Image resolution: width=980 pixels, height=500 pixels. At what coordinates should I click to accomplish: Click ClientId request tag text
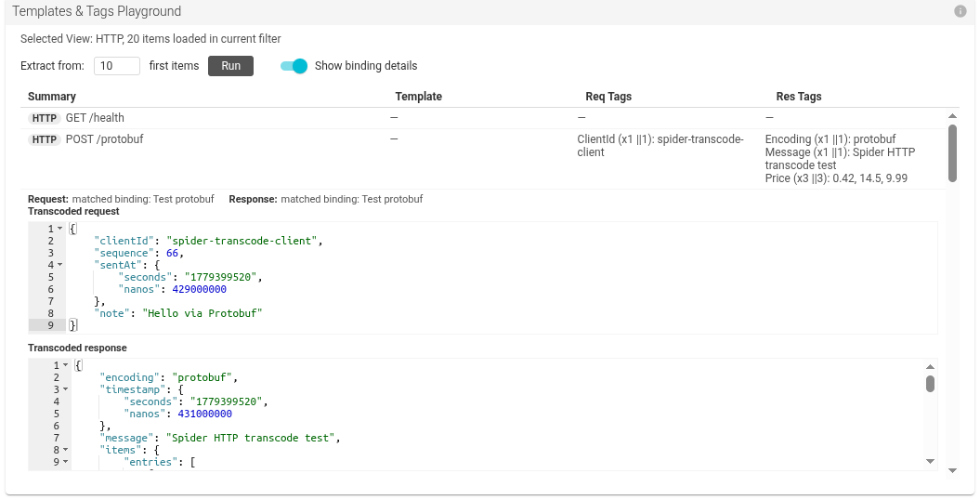tap(660, 146)
